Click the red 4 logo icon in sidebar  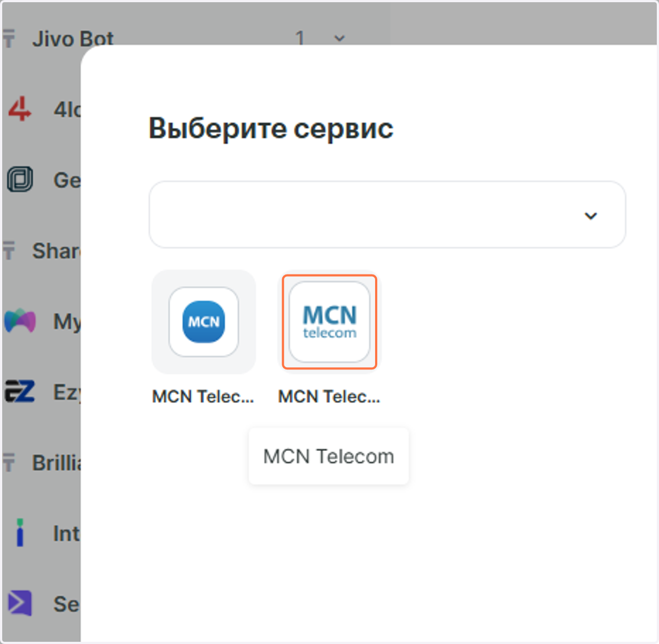coord(20,109)
